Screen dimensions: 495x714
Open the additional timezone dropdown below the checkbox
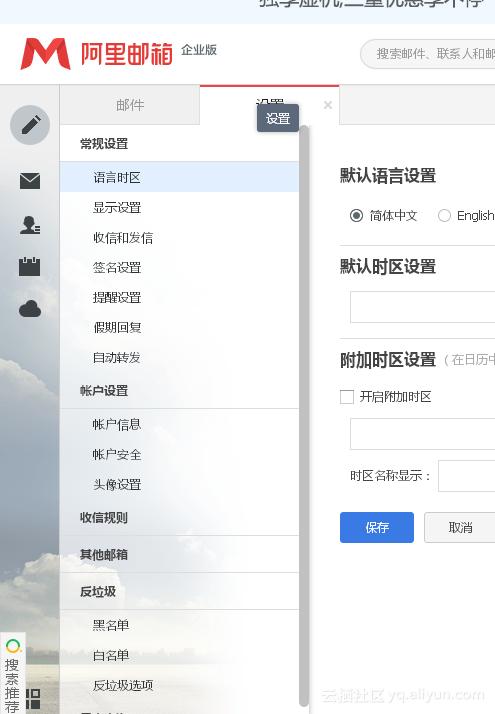tap(422, 434)
